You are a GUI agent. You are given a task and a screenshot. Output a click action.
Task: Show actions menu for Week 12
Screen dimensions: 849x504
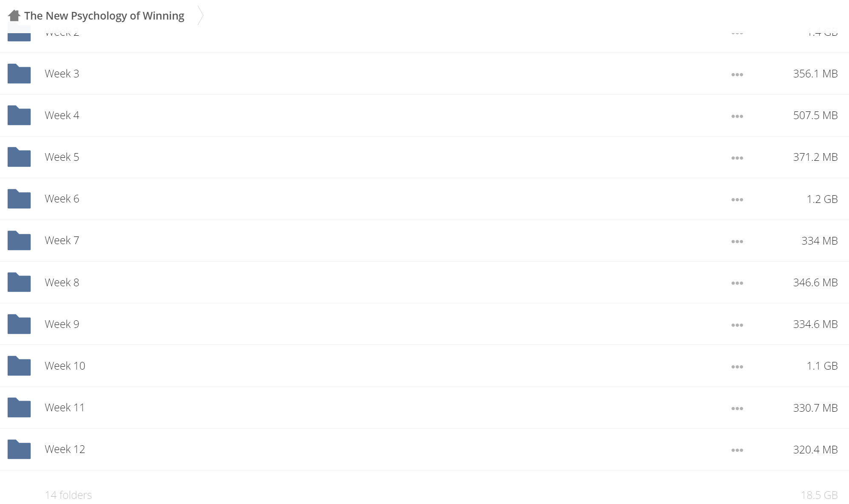(x=737, y=450)
